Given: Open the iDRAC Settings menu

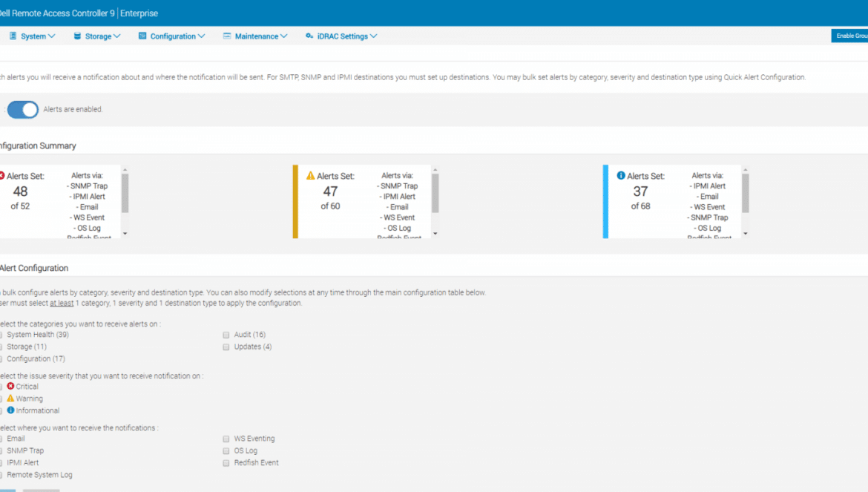Looking at the screenshot, I should tap(341, 36).
